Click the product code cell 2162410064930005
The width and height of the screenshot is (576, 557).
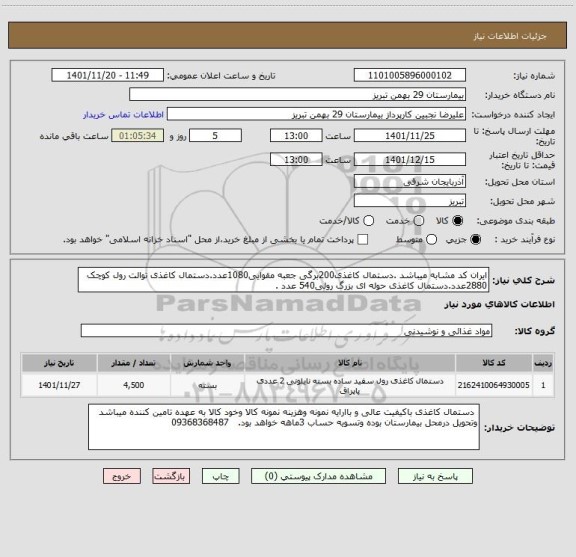click(x=494, y=385)
